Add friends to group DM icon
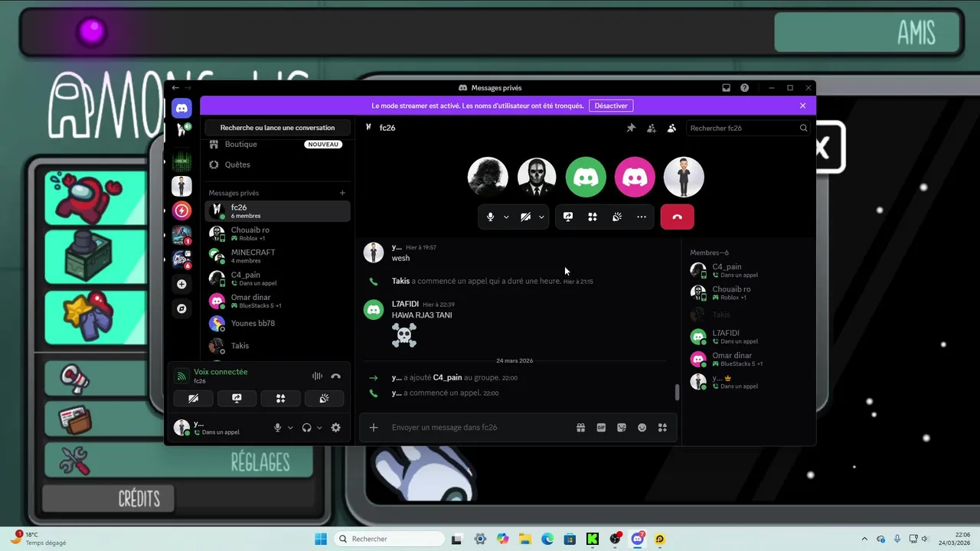Viewport: 980px width, 551px height. tap(652, 128)
